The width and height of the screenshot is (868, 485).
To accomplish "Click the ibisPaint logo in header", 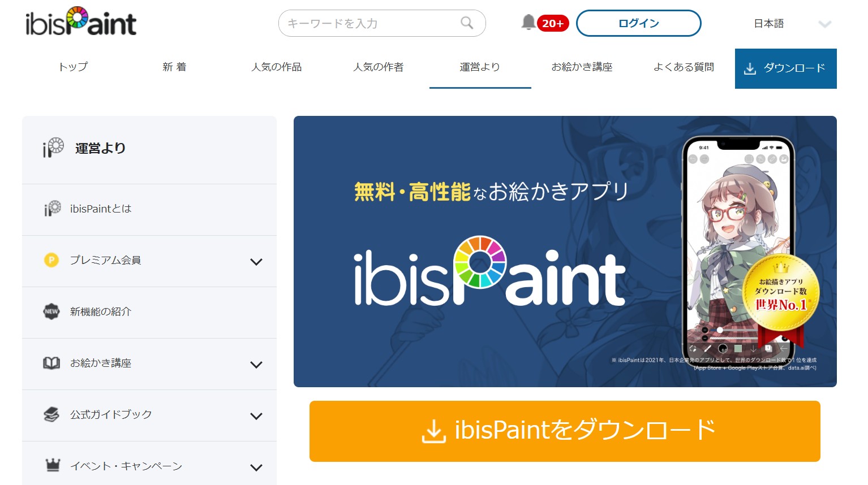I will click(x=81, y=23).
